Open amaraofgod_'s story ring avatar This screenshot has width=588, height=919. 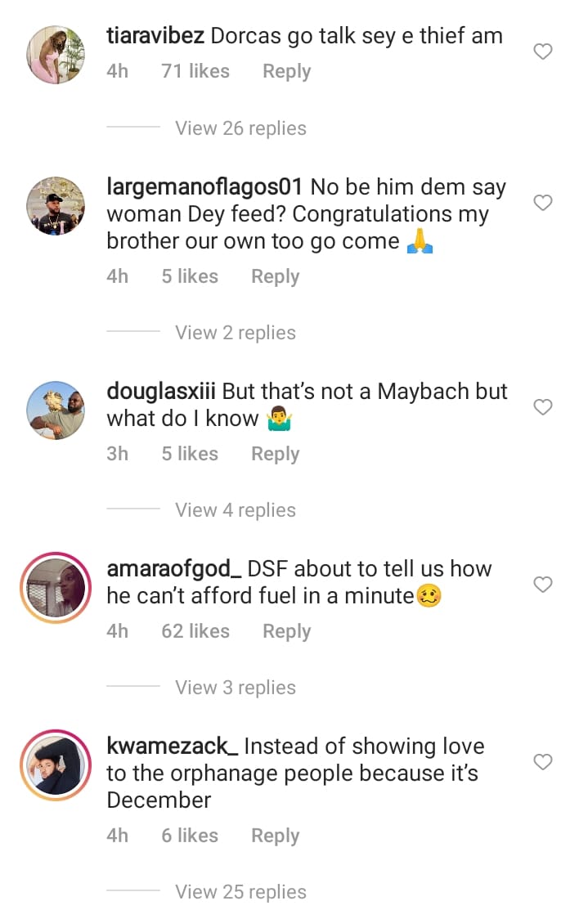coord(56,587)
